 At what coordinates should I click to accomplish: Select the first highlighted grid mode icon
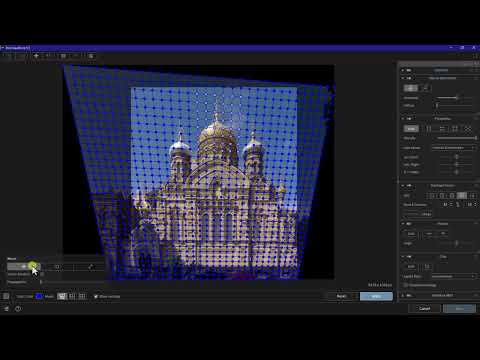tap(62, 296)
